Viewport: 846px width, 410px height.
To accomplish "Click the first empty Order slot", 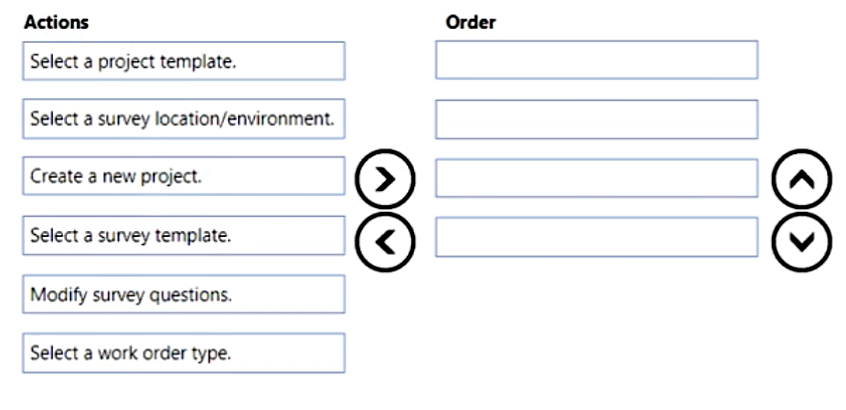I will pos(597,60).
